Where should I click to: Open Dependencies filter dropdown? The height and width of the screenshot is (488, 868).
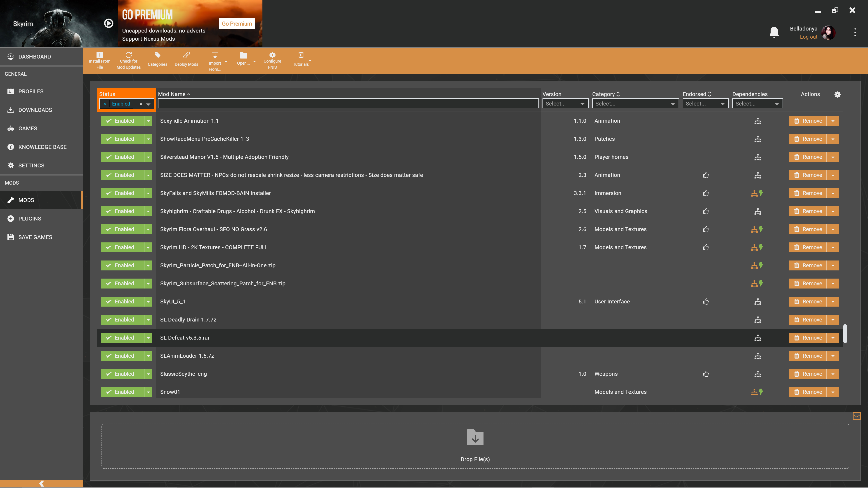(x=757, y=104)
